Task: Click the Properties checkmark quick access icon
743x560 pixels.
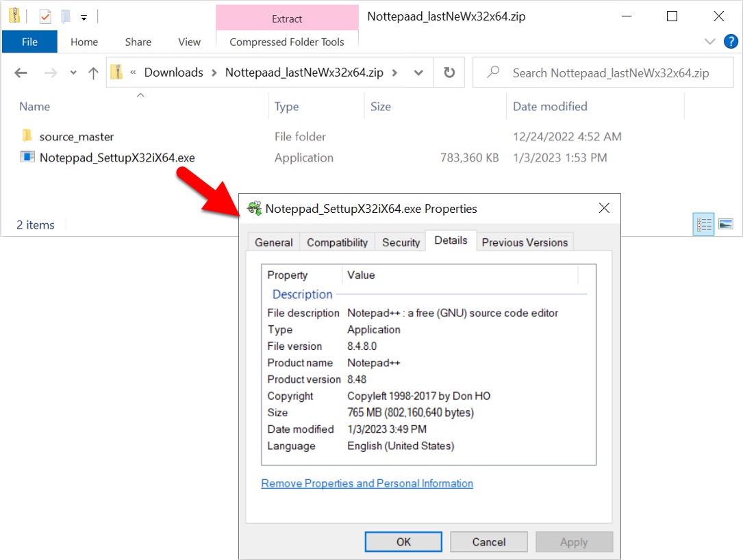Action: click(45, 17)
